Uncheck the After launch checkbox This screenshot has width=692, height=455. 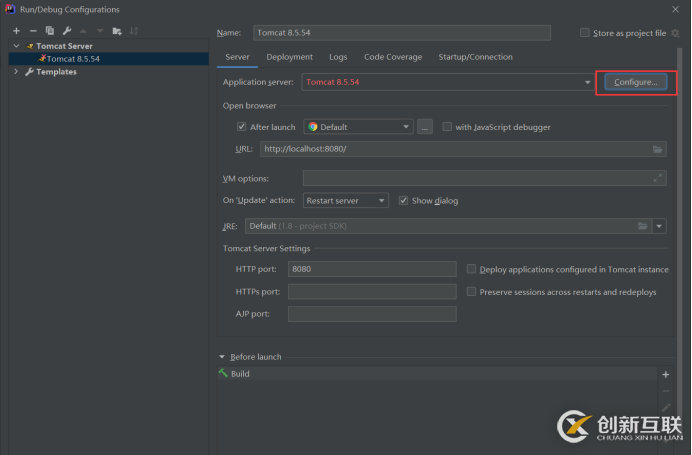point(242,127)
